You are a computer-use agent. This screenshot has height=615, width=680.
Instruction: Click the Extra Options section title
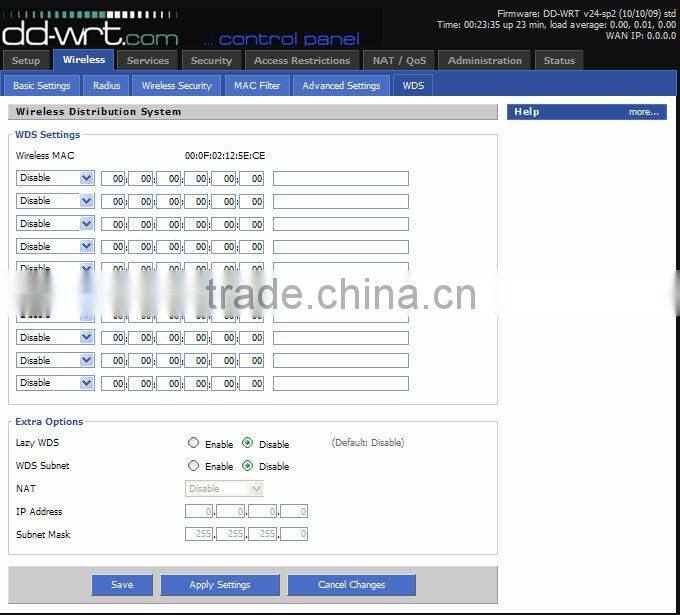(49, 422)
